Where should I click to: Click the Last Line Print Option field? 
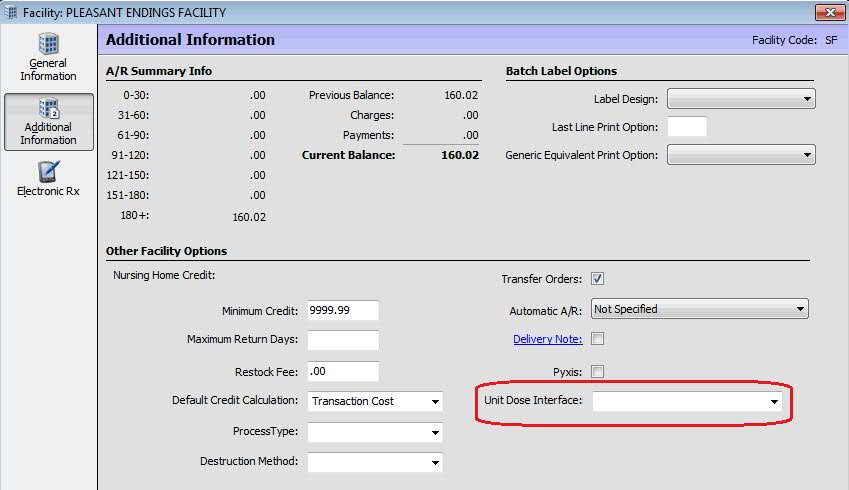point(687,126)
